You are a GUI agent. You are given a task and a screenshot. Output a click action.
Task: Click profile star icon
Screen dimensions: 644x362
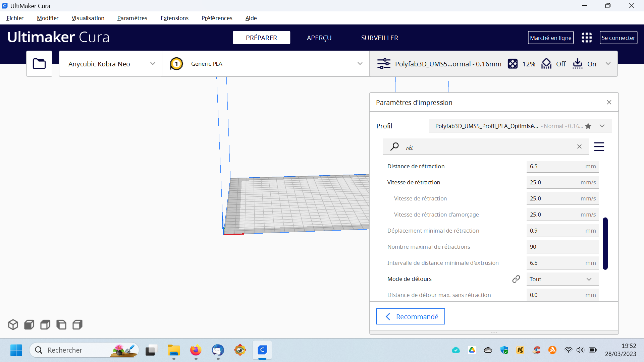point(588,126)
